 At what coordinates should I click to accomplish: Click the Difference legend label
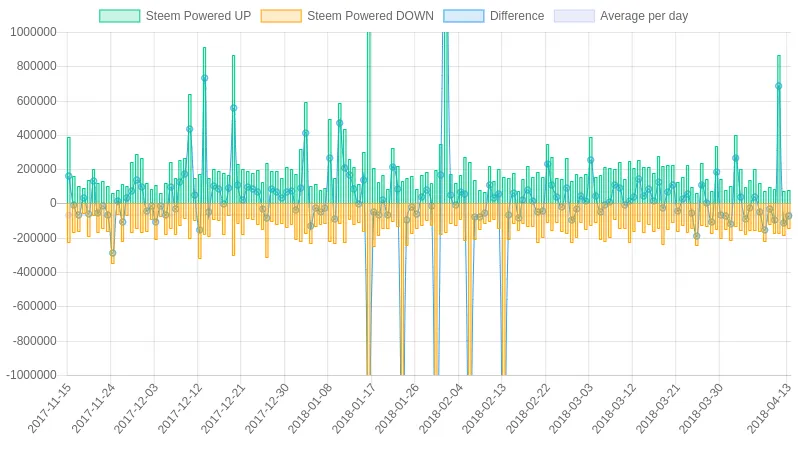click(517, 16)
